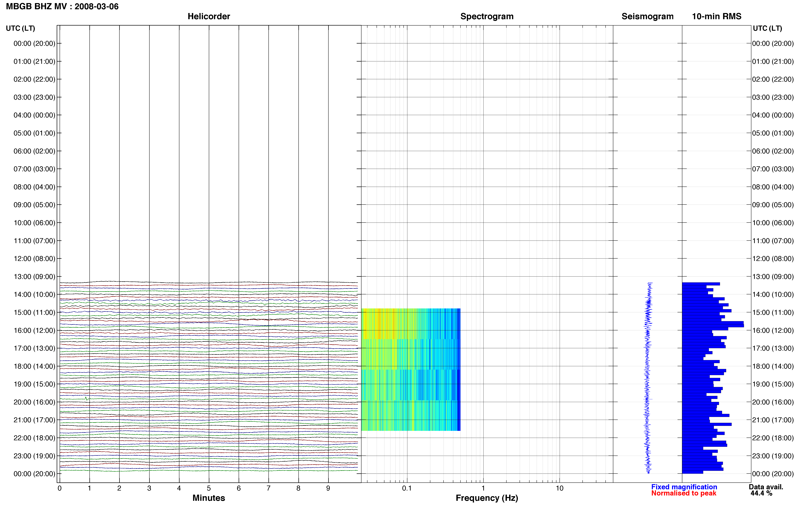Click minute tick label 9 on helicorder
812x508 pixels.
[x=328, y=488]
